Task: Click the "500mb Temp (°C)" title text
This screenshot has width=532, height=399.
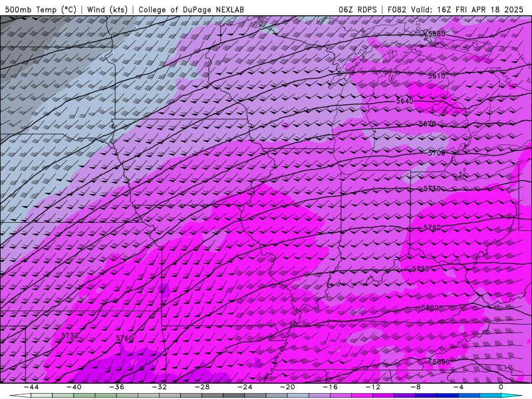Action: coord(41,9)
